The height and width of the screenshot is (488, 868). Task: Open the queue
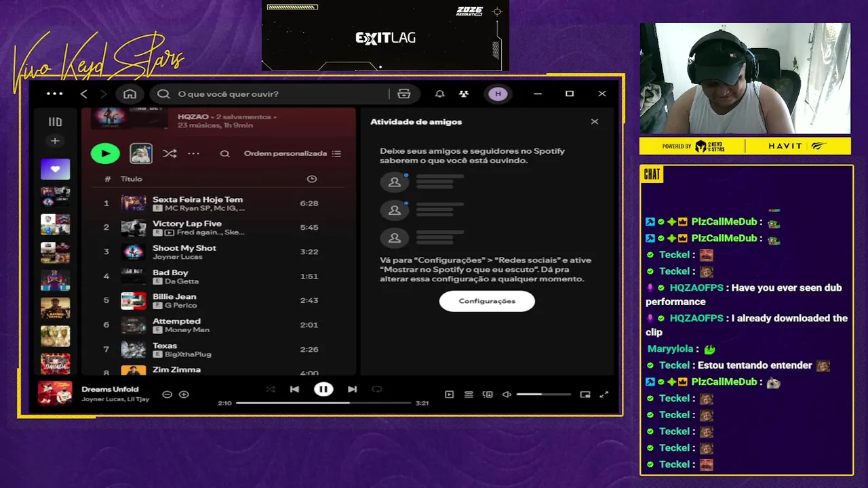click(469, 394)
